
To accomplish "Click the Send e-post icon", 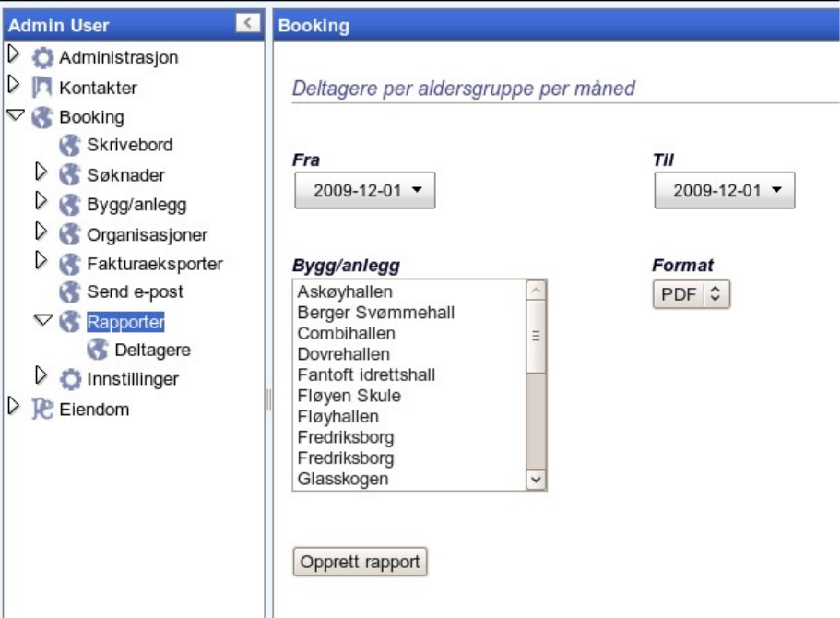I will coord(69,292).
